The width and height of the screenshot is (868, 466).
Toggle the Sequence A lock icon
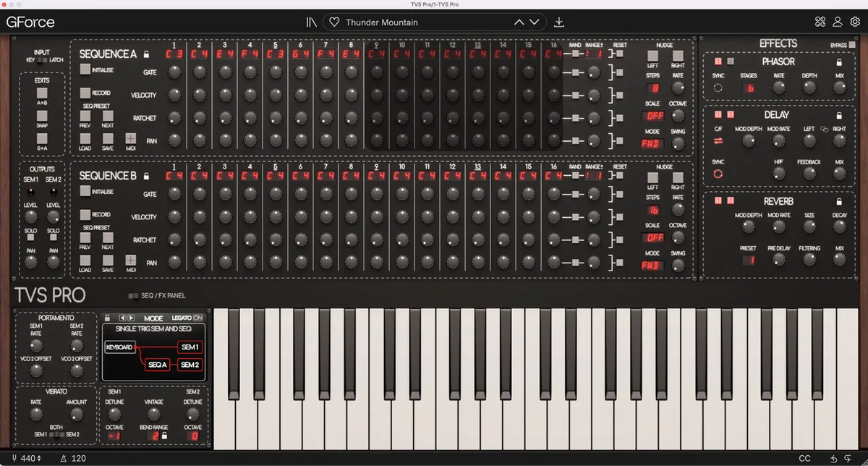tap(146, 54)
